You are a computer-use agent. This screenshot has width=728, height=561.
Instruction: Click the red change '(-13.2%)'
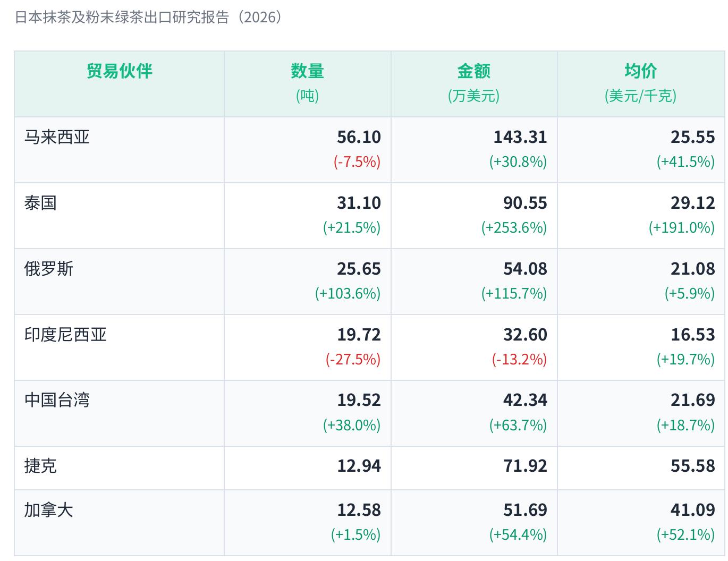tap(520, 359)
